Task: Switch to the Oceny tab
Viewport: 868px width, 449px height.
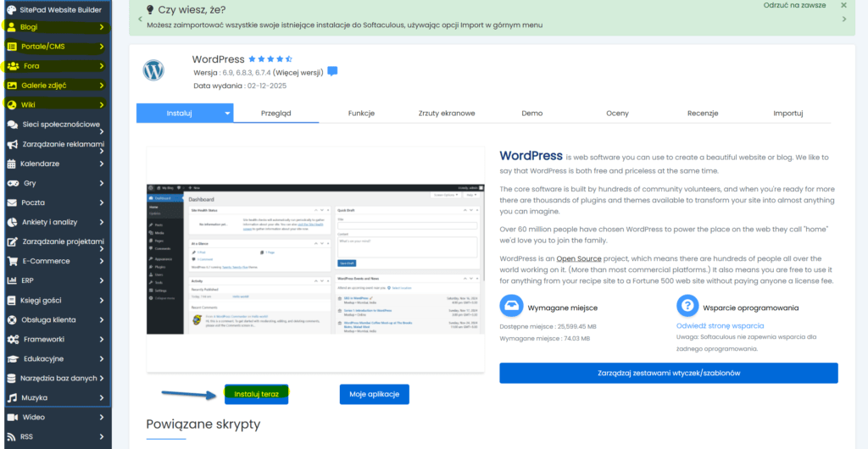Action: [617, 114]
